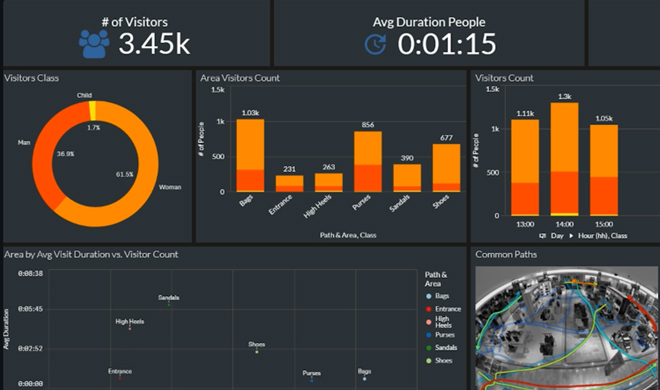This screenshot has height=390, width=660.
Task: Click the 3.45k visitors value
Action: pyautogui.click(x=154, y=44)
